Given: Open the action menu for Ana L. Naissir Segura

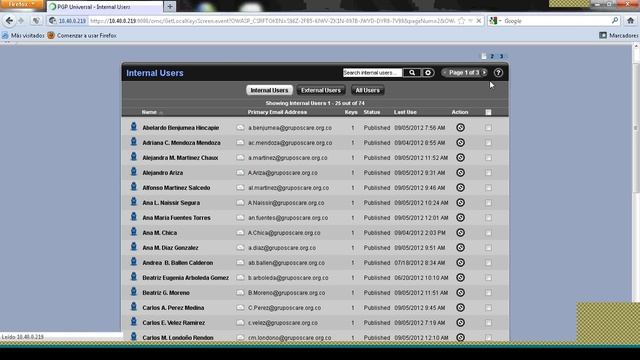Looking at the screenshot, I should [x=460, y=202].
